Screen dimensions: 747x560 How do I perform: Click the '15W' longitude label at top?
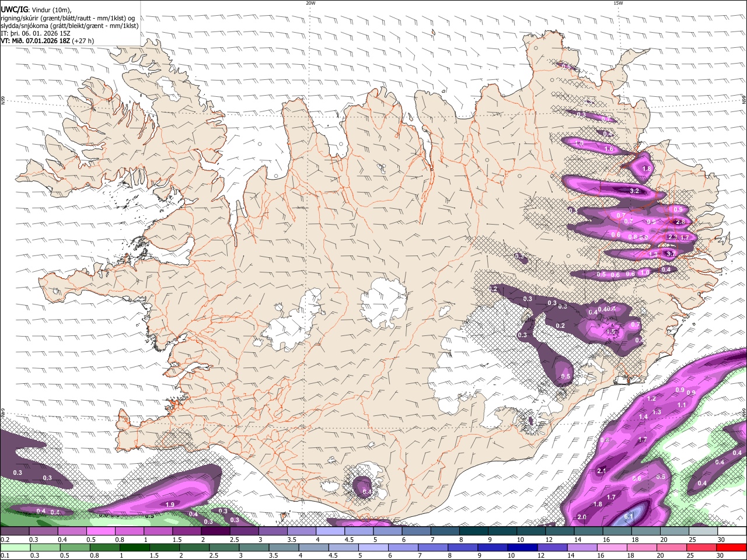[618, 3]
